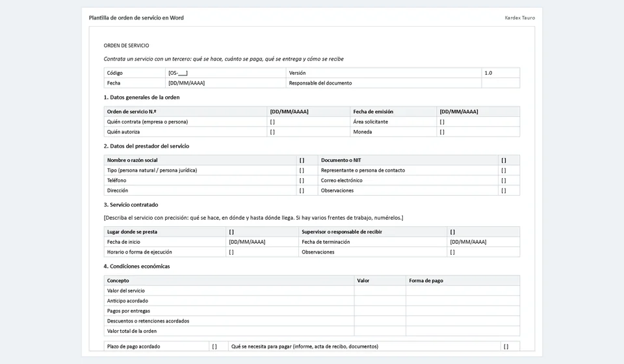
Task: Click bracket field for Documento o NIT
Action: (x=508, y=161)
